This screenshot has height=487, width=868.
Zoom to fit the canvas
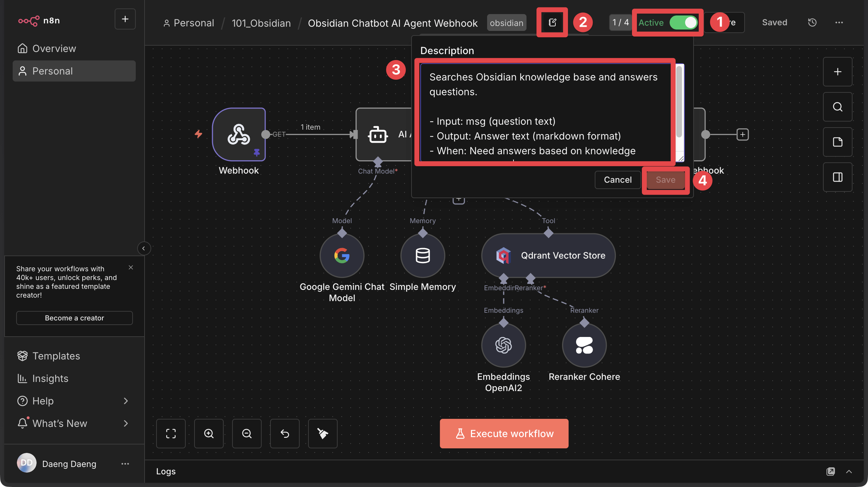[171, 433]
